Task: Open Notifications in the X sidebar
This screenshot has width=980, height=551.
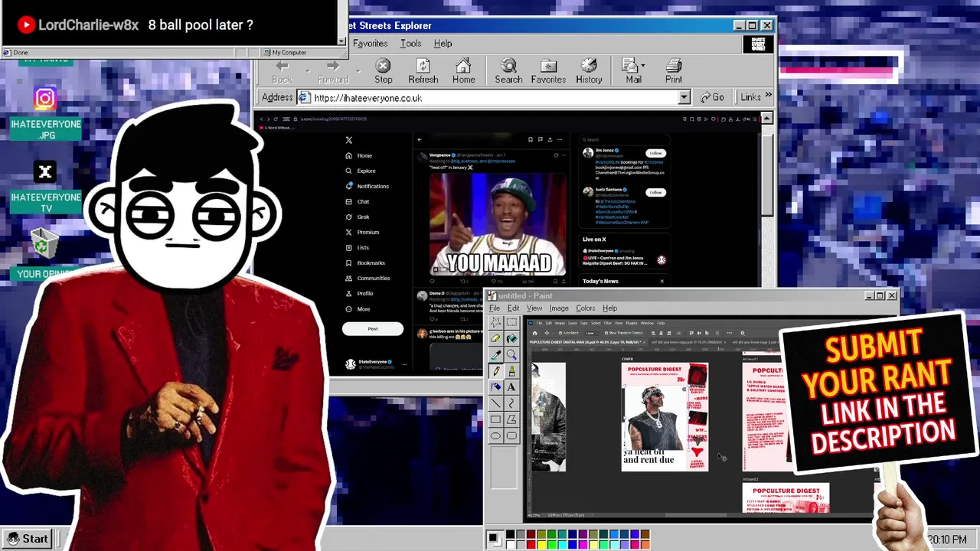Action: (x=367, y=186)
